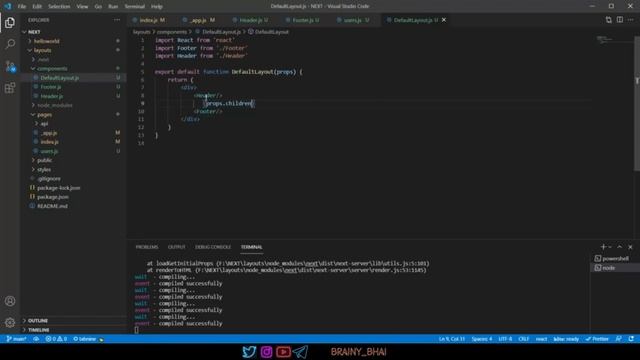The image size is (640, 360).
Task: Collapse the NEXT root folder
Action: (x=34, y=32)
